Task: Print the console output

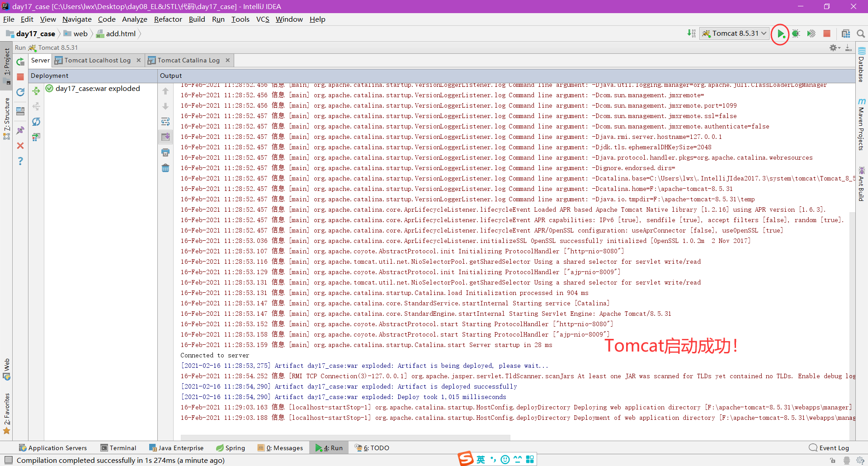Action: [x=165, y=153]
